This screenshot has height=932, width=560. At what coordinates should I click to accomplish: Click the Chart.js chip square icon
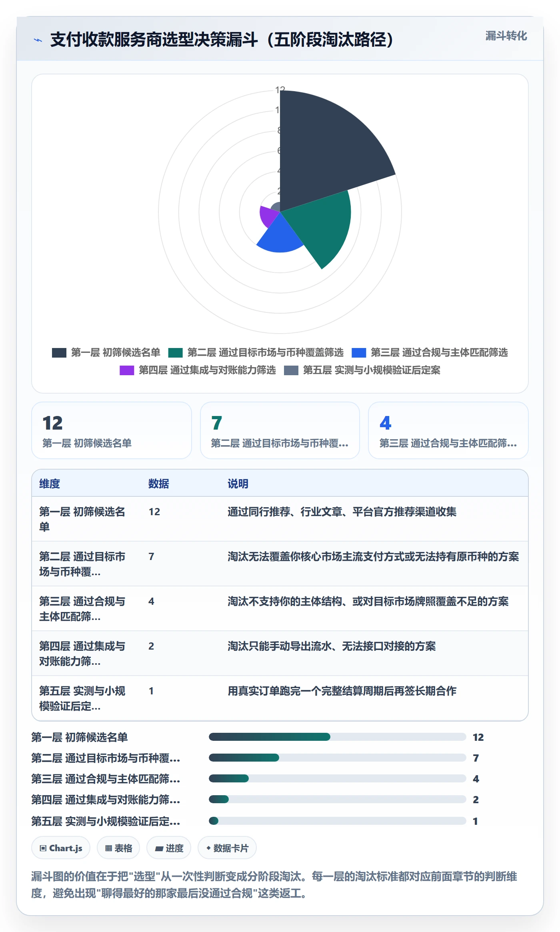(43, 848)
